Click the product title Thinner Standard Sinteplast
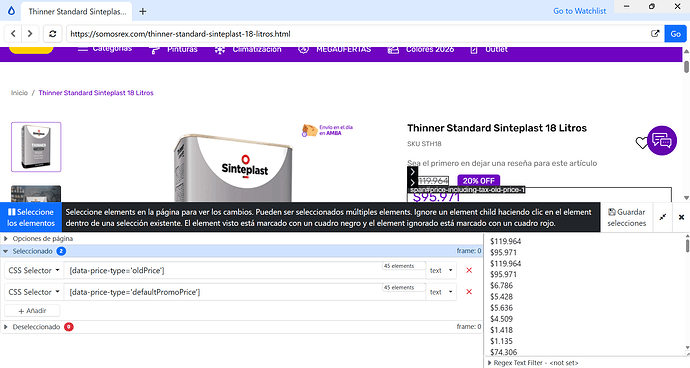 click(x=497, y=128)
